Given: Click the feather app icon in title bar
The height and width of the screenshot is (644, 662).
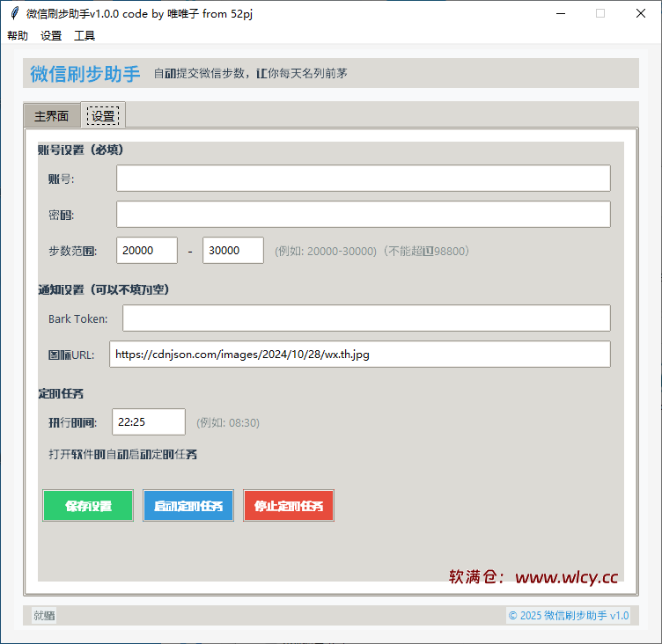Looking at the screenshot, I should (x=15, y=13).
